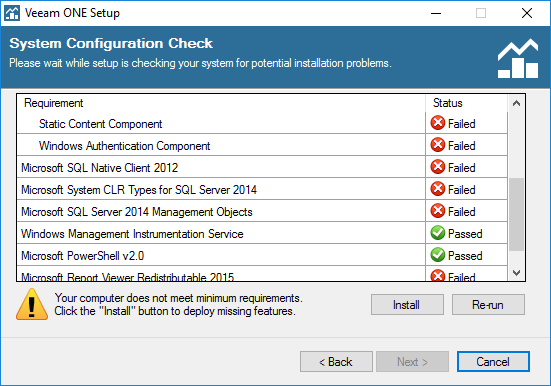The image size is (551, 386).
Task: Select the Static Content Component row
Action: pos(262,123)
